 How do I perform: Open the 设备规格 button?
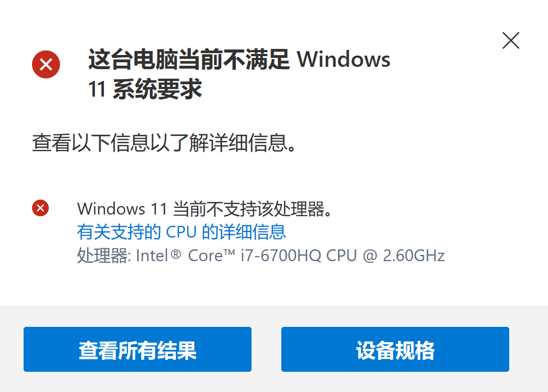tap(395, 349)
